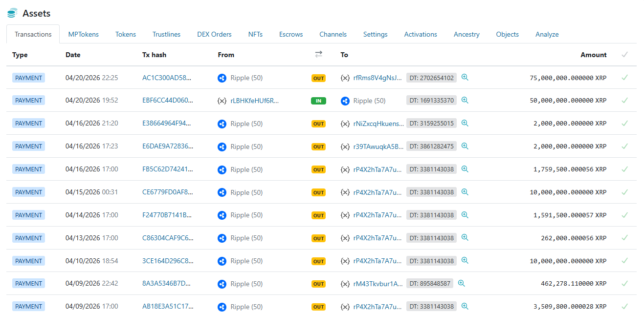The height and width of the screenshot is (313, 644).
Task: Open transaction hash AC1C300AD58 link
Action: tap(167, 78)
